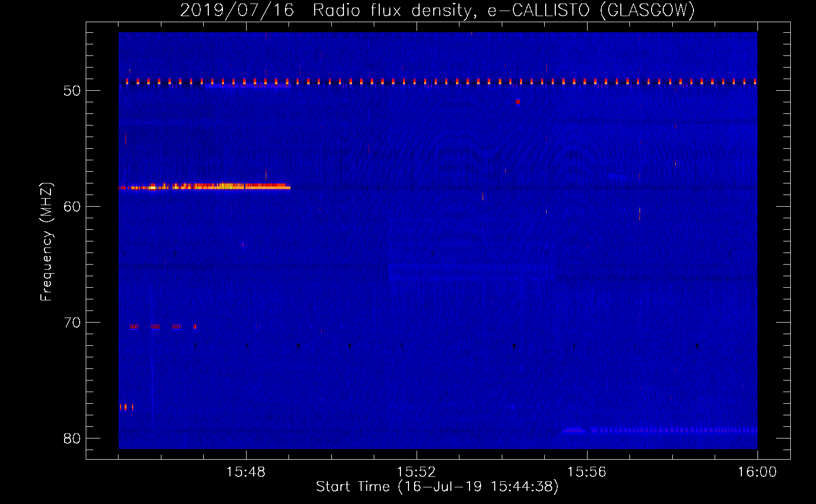Click the isolated red spot near 51 MHz

point(518,102)
